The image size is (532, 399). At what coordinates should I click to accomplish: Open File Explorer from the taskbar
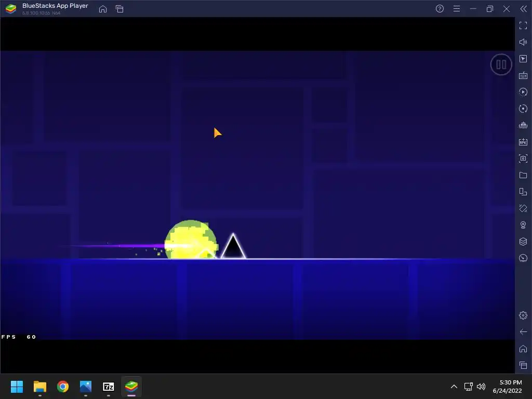(39, 387)
